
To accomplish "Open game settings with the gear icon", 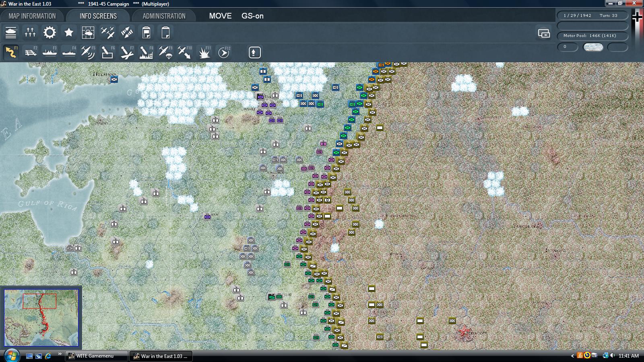I will [50, 32].
